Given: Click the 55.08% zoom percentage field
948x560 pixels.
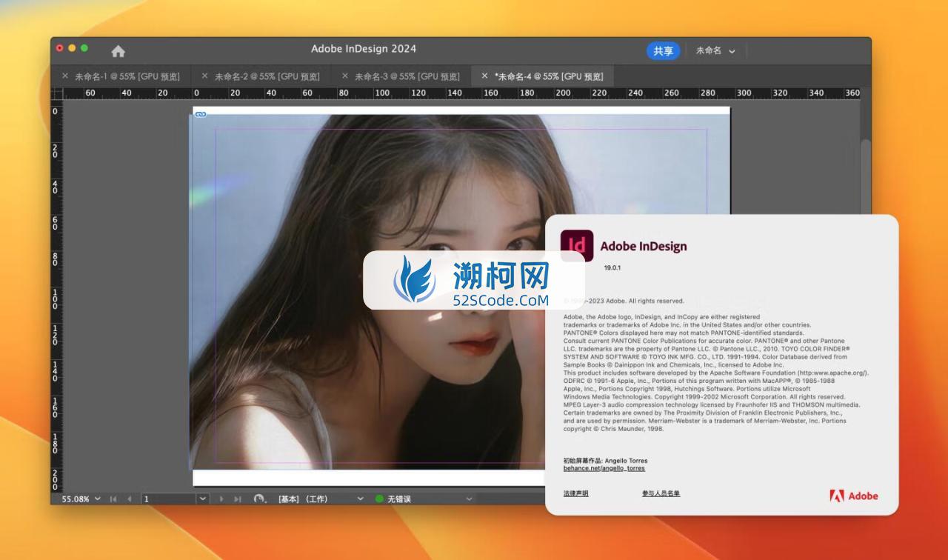Looking at the screenshot, I should pos(76,499).
